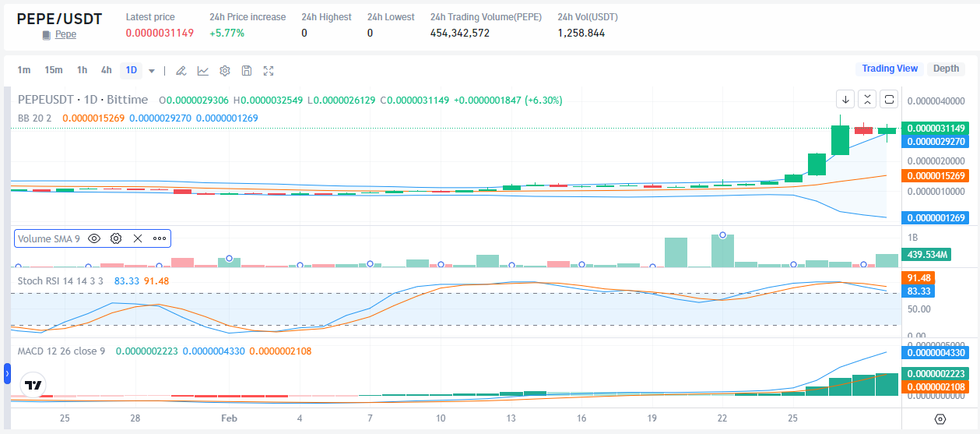Open more options for Volume SMA 9
980x434 pixels.
160,238
